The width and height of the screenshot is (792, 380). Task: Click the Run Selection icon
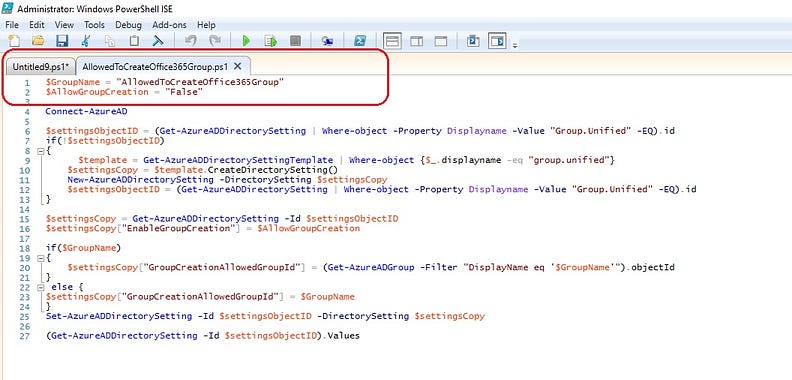click(271, 41)
